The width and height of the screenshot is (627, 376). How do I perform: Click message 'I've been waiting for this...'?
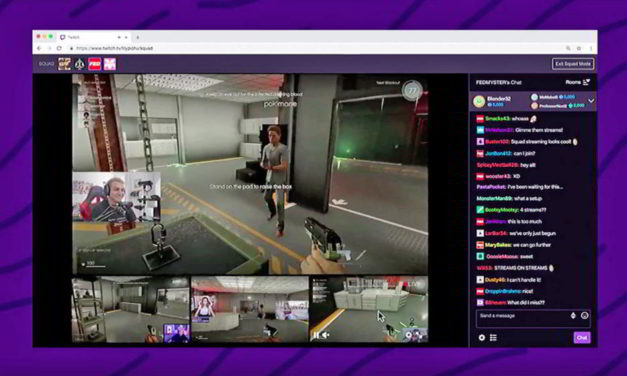tap(535, 187)
